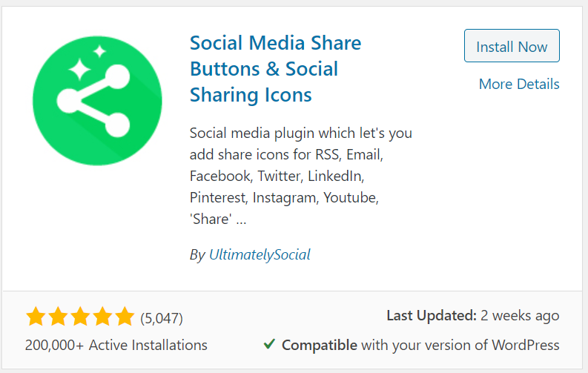The image size is (588, 373).
Task: Click the 200,000+ Active Installations text
Action: click(116, 345)
